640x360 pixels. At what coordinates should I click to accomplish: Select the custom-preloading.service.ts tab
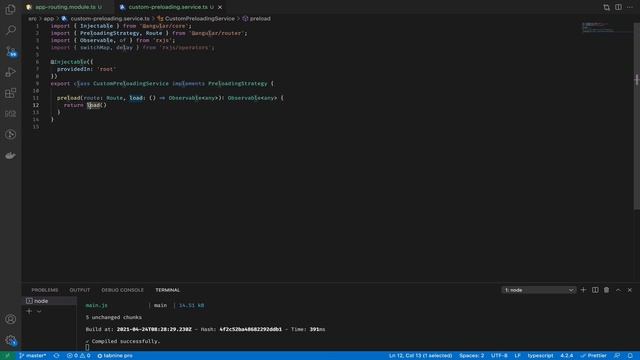click(168, 7)
